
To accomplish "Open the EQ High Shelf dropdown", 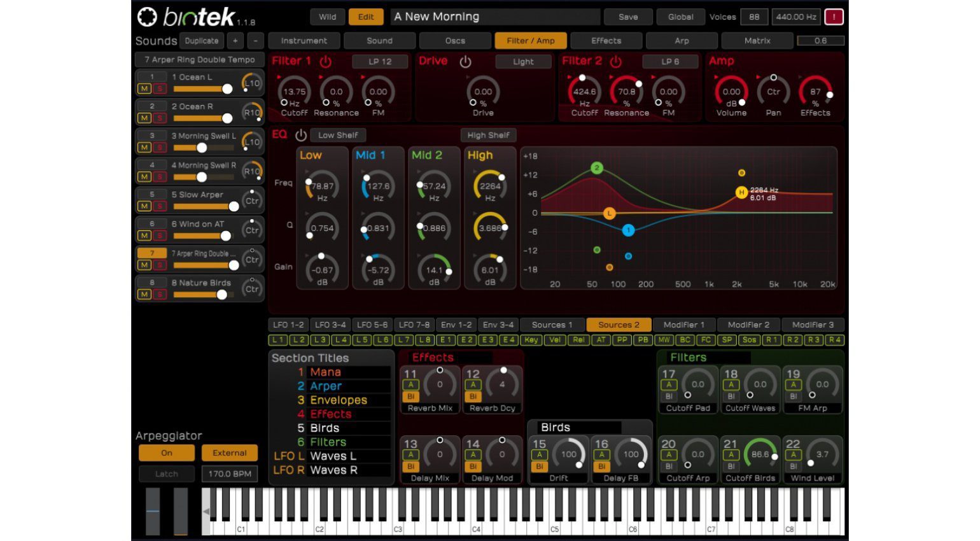I will pyautogui.click(x=488, y=135).
